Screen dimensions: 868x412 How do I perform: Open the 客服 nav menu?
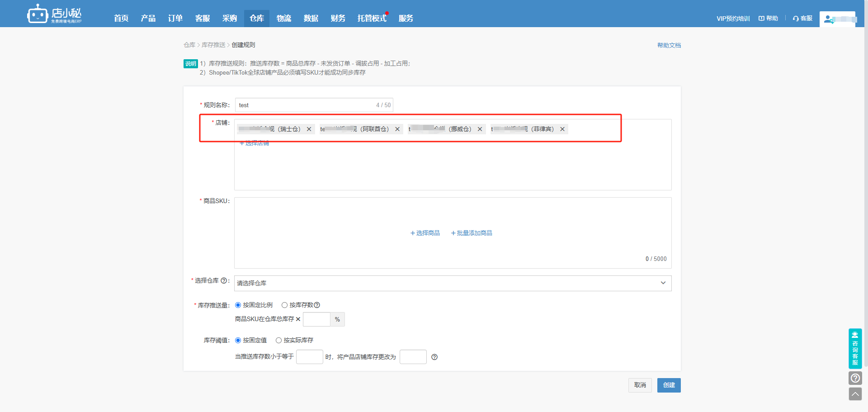[x=203, y=19]
